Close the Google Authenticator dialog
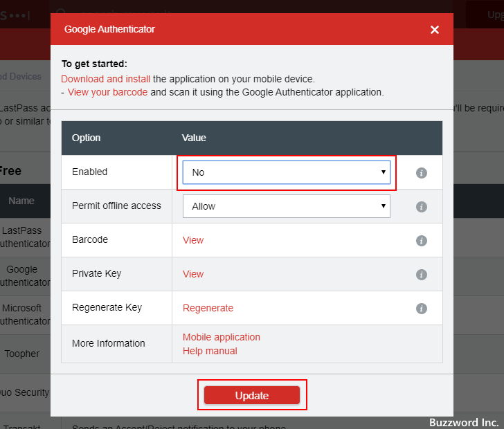Viewport: 504px width, 429px height. point(435,30)
